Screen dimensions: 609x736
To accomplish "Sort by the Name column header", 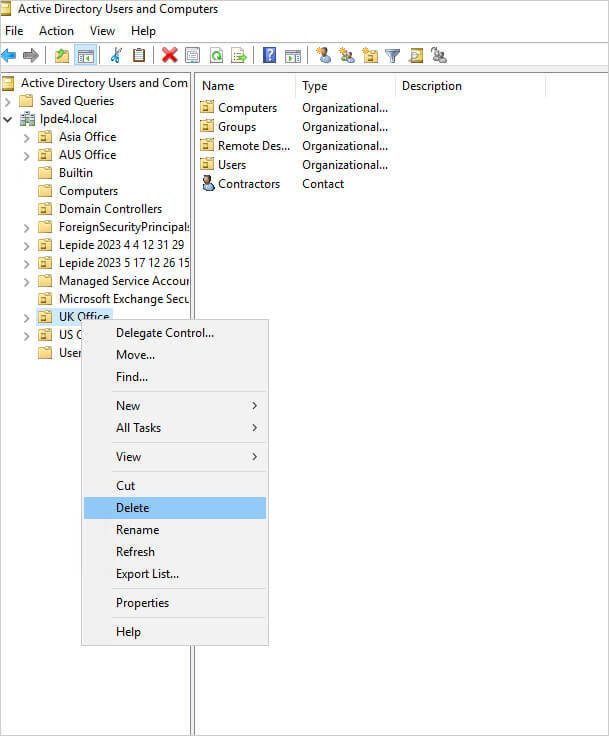I will point(246,86).
